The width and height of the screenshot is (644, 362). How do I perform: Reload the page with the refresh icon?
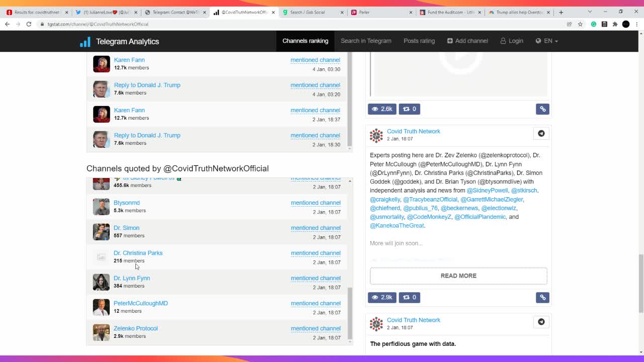[29, 24]
